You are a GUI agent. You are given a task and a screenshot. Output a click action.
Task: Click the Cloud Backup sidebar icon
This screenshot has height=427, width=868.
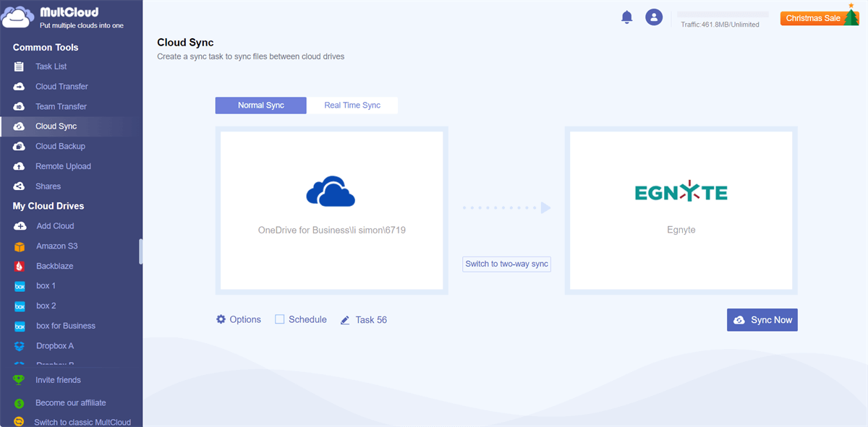(x=20, y=146)
